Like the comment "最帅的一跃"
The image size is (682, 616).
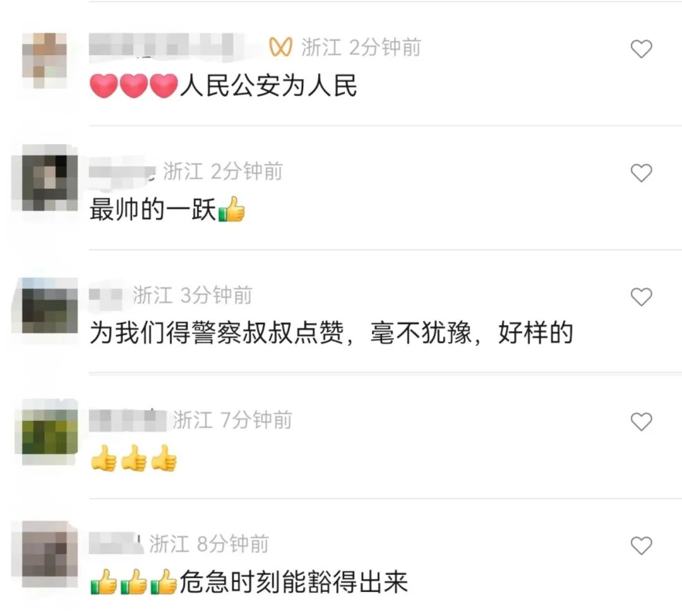pyautogui.click(x=641, y=172)
